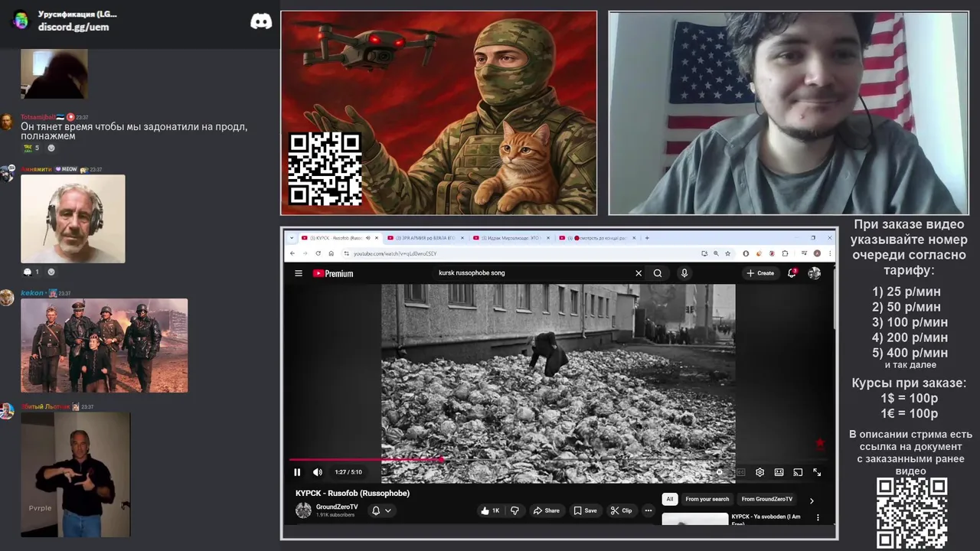Click the video title 'KYPCK - Rusofob (Russophobe)'
The width and height of the screenshot is (980, 551).
(352, 493)
